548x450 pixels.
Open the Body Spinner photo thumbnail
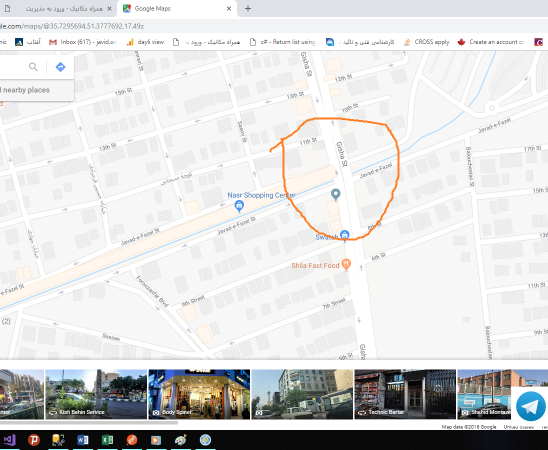pos(199,394)
